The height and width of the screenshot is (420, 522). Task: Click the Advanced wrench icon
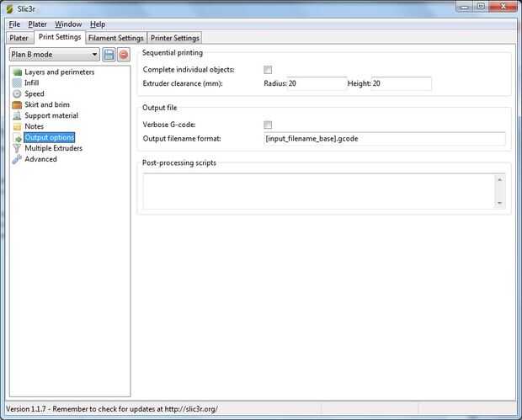17,159
